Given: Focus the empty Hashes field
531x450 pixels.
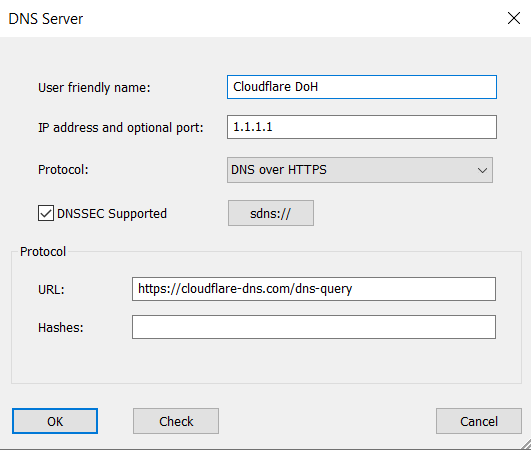Looking at the screenshot, I should tap(314, 327).
